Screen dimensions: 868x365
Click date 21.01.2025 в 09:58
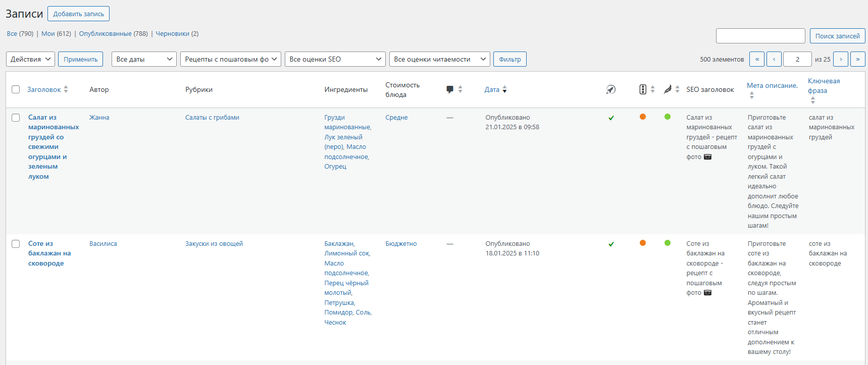tap(512, 127)
